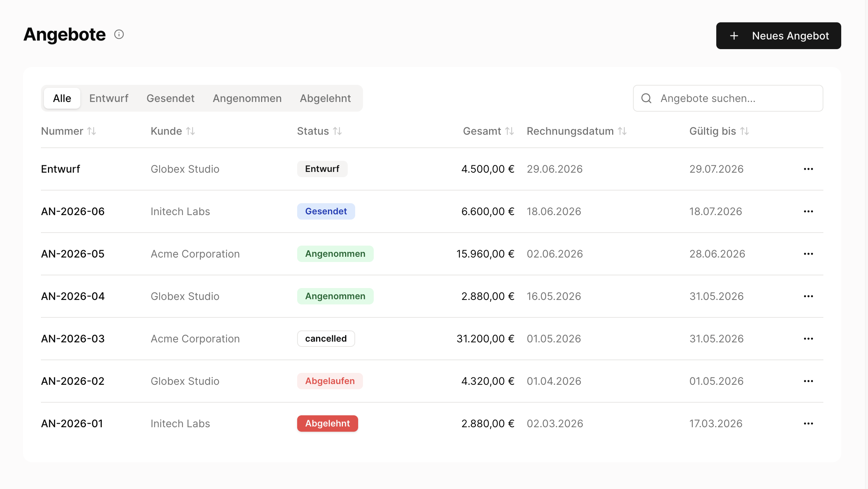This screenshot has width=868, height=489.
Task: Open actions menu for AN-2026-02
Action: pyautogui.click(x=808, y=381)
